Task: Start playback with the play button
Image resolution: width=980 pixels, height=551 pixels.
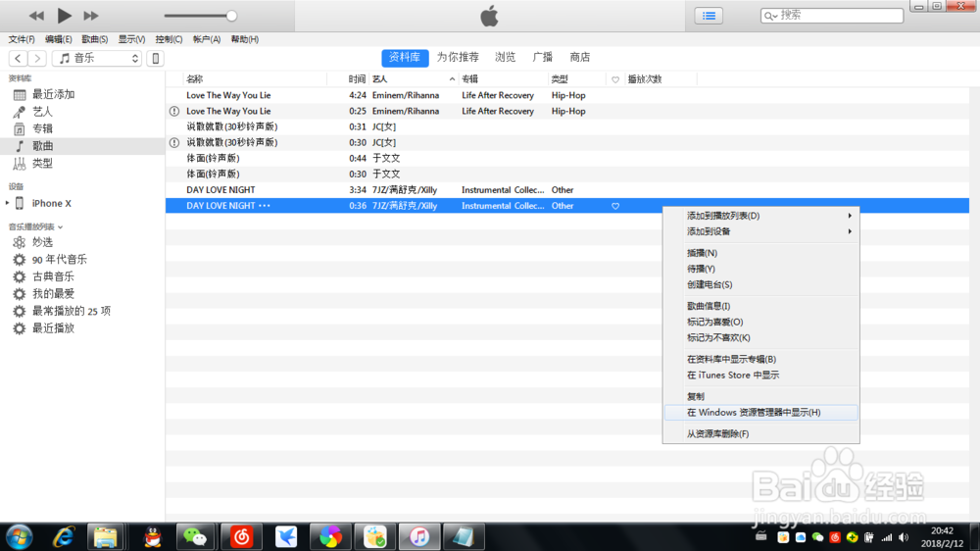Action: [64, 16]
